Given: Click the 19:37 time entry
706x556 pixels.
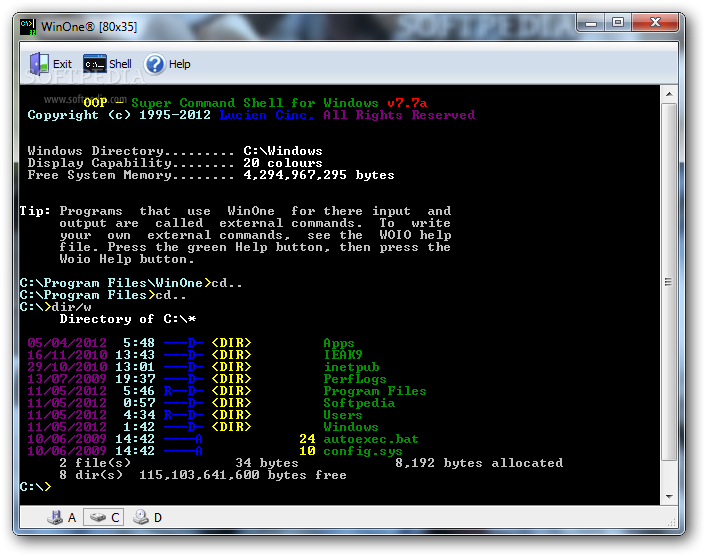Looking at the screenshot, I should (135, 379).
